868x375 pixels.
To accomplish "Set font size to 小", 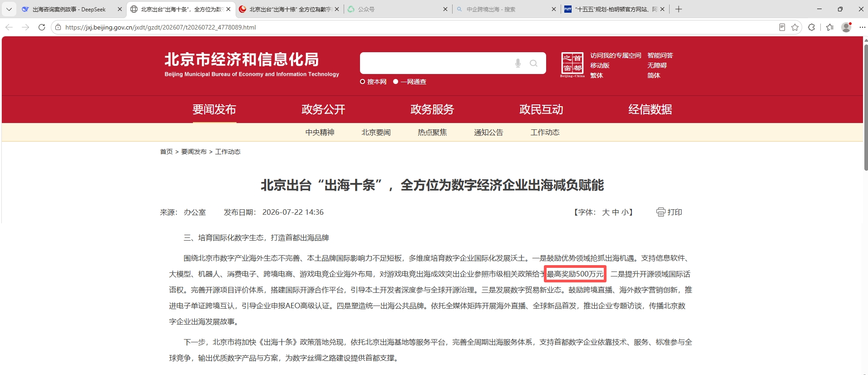I will (x=625, y=212).
